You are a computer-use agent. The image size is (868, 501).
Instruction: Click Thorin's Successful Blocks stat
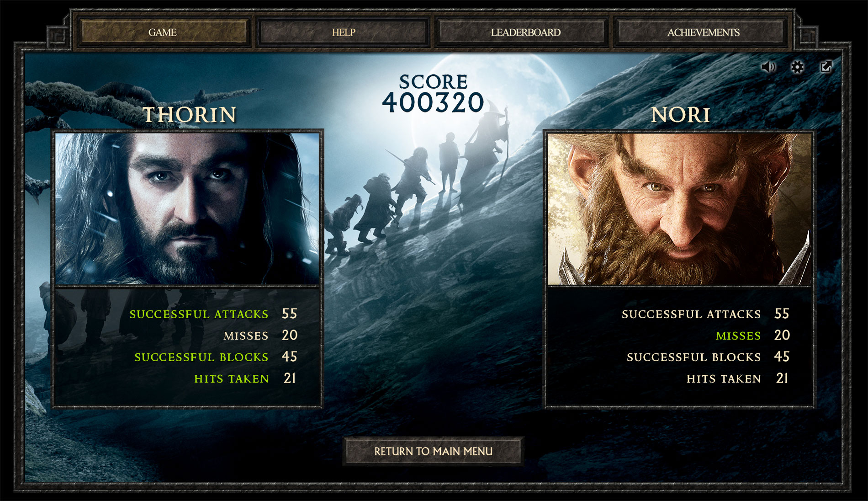(216, 357)
